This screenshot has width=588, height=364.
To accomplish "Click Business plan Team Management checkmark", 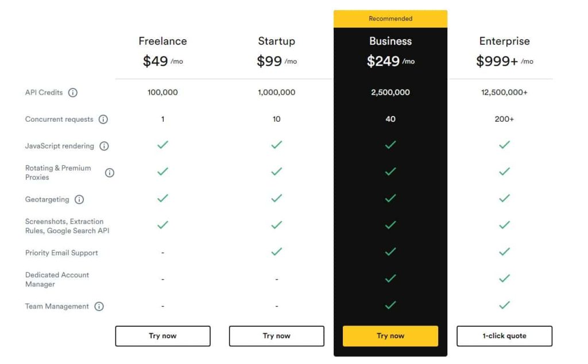I will 390,305.
